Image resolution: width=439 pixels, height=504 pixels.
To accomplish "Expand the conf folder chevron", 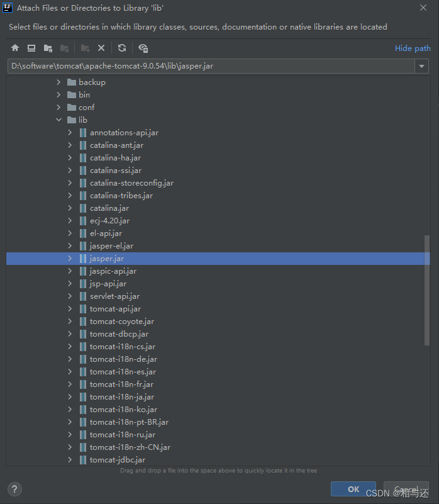I will point(58,108).
